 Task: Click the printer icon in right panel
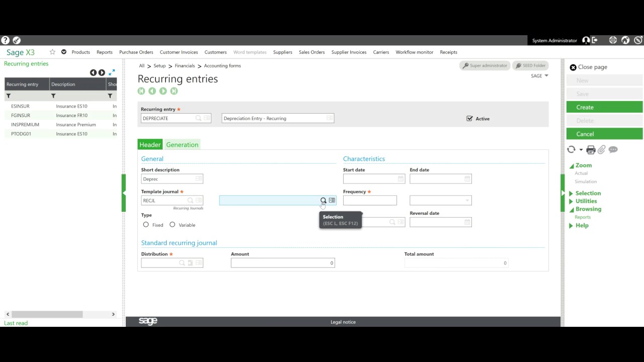coord(591,150)
